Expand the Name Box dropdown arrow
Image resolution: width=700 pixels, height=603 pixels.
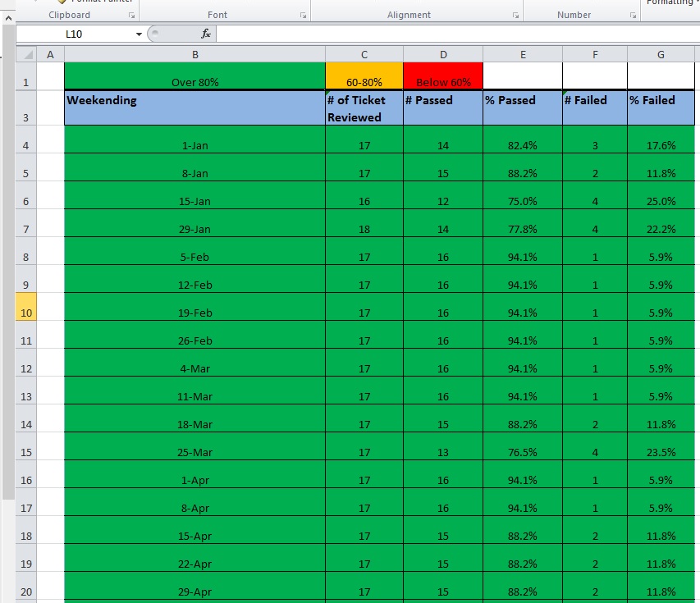tap(139, 34)
